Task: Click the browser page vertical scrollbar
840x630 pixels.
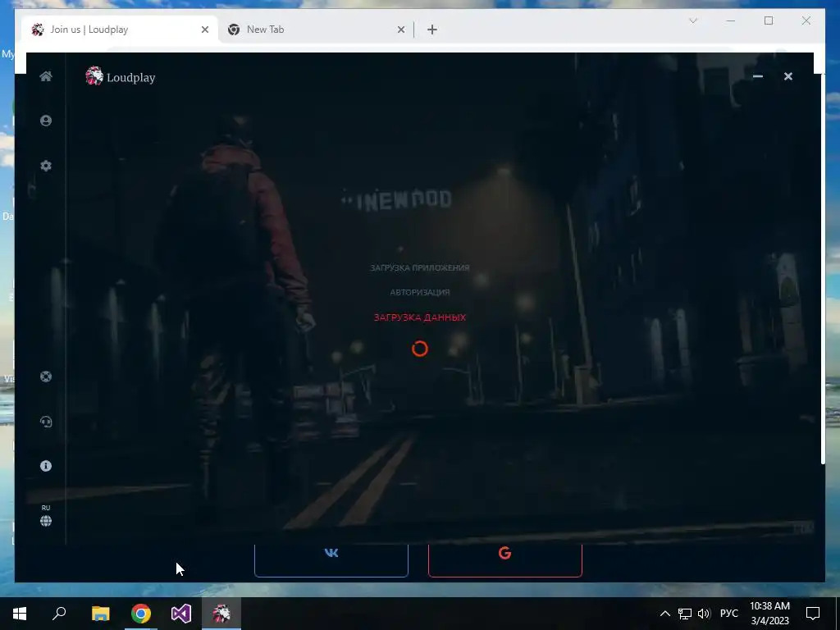Action: (823, 268)
